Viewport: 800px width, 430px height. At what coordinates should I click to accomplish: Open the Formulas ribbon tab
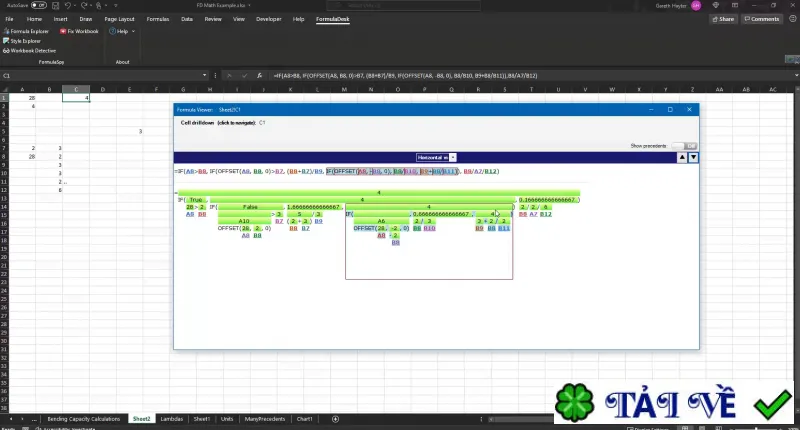(x=158, y=19)
